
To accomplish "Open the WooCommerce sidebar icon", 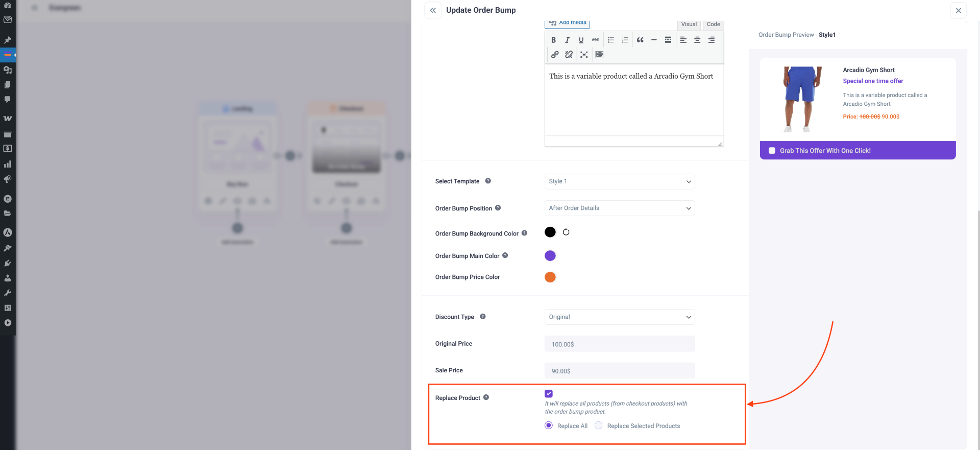I will tap(8, 119).
